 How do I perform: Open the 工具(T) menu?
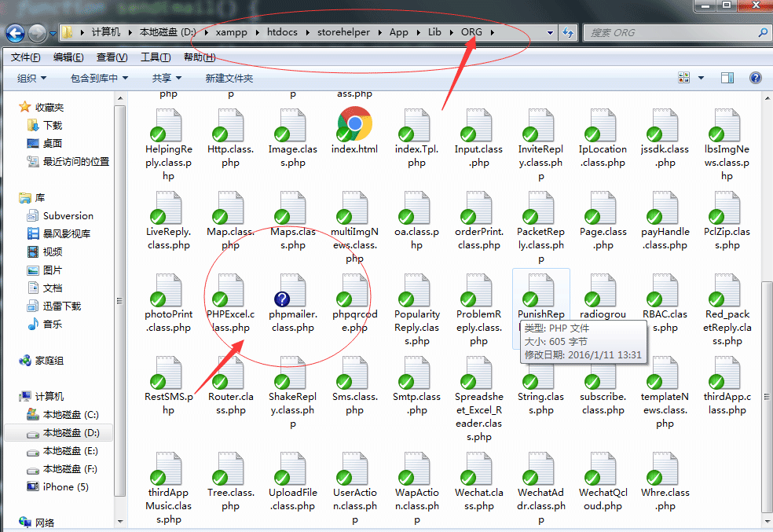pyautogui.click(x=156, y=57)
